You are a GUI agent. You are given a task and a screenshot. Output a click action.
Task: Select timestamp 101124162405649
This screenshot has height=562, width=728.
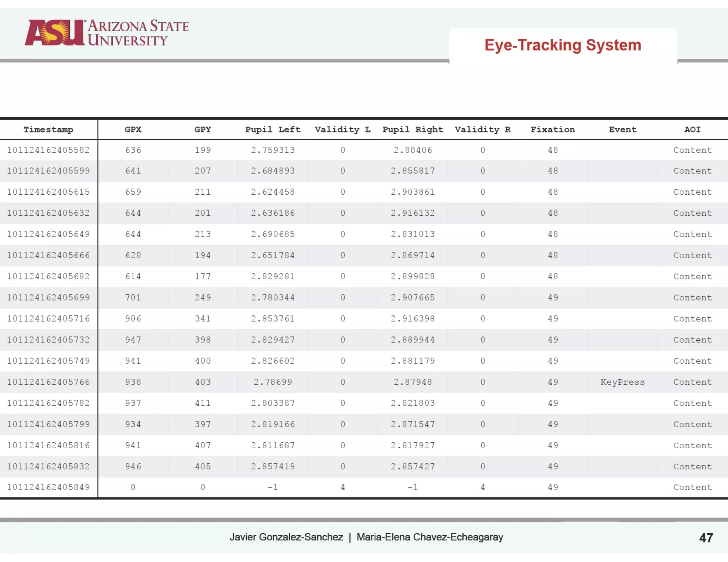48,234
